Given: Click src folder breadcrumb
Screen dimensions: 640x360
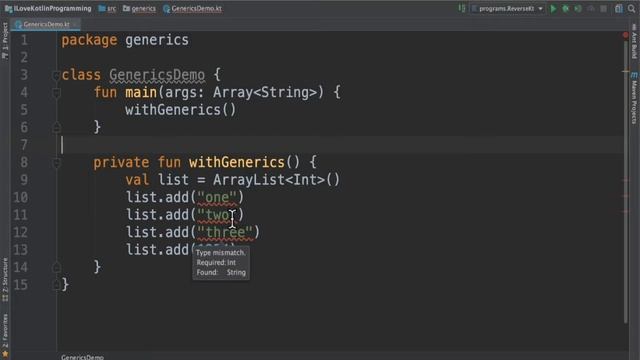Looking at the screenshot, I should (x=107, y=8).
